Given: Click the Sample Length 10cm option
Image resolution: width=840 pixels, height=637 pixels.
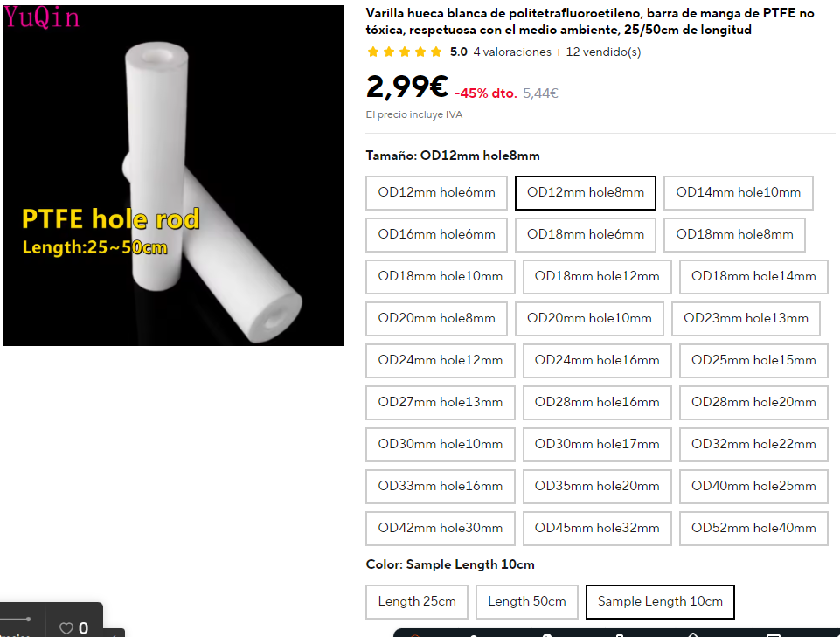Looking at the screenshot, I should (660, 602).
